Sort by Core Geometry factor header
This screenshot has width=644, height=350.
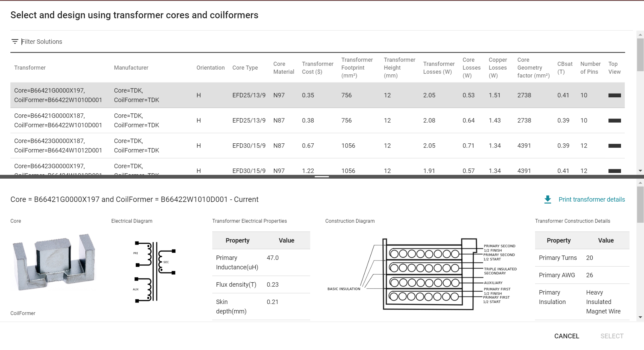(x=533, y=68)
